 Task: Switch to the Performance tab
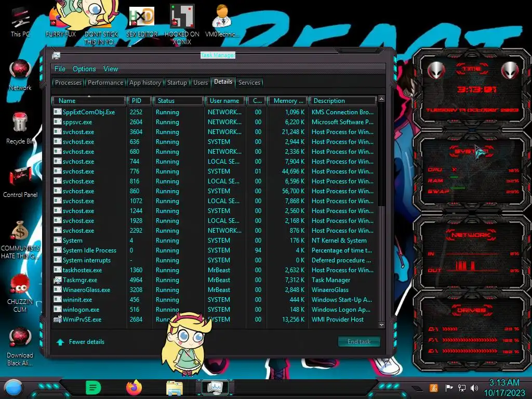(105, 83)
